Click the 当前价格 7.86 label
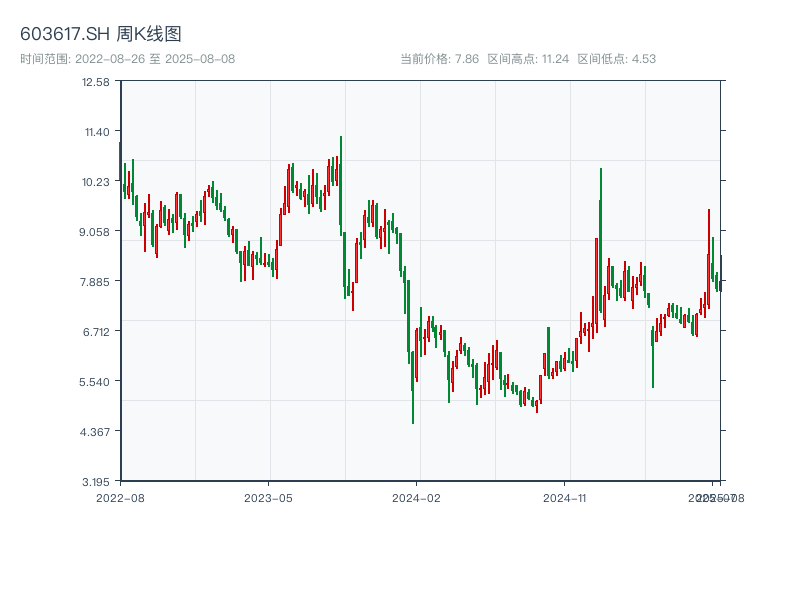Screen dimensions: 800x600 coord(439,59)
